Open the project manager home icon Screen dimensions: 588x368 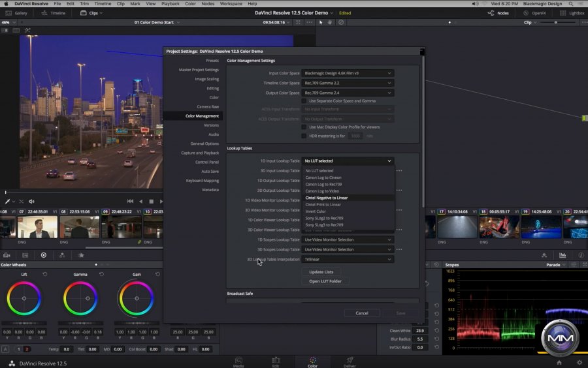click(559, 362)
